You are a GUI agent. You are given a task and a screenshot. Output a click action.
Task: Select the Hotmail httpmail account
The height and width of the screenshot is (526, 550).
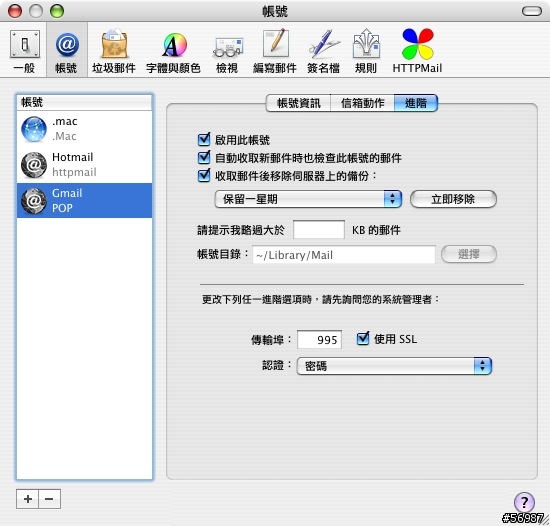coord(85,165)
